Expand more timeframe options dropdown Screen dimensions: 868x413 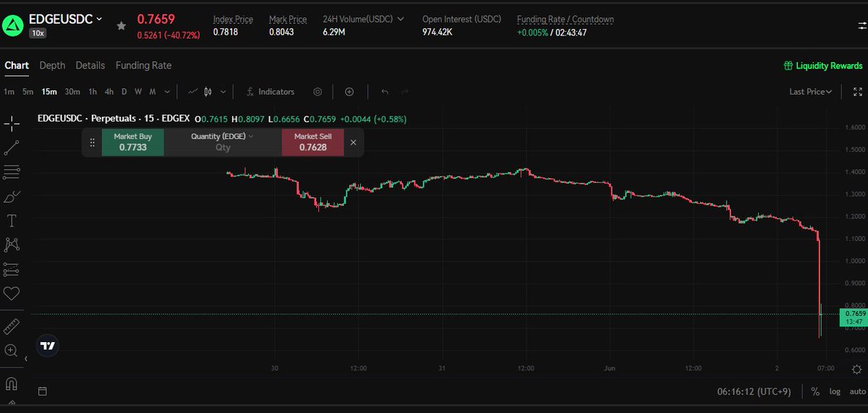pos(167,92)
